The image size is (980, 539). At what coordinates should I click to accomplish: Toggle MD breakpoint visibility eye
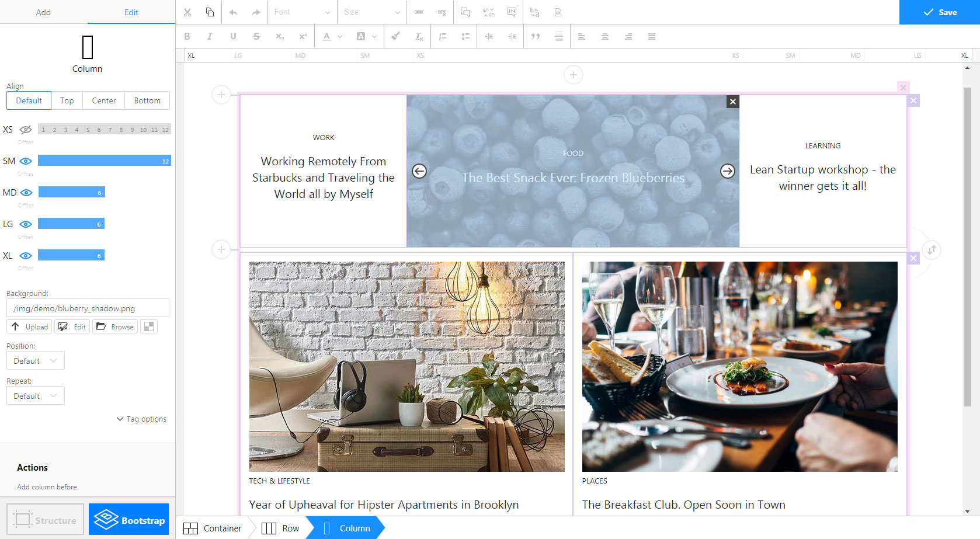26,193
